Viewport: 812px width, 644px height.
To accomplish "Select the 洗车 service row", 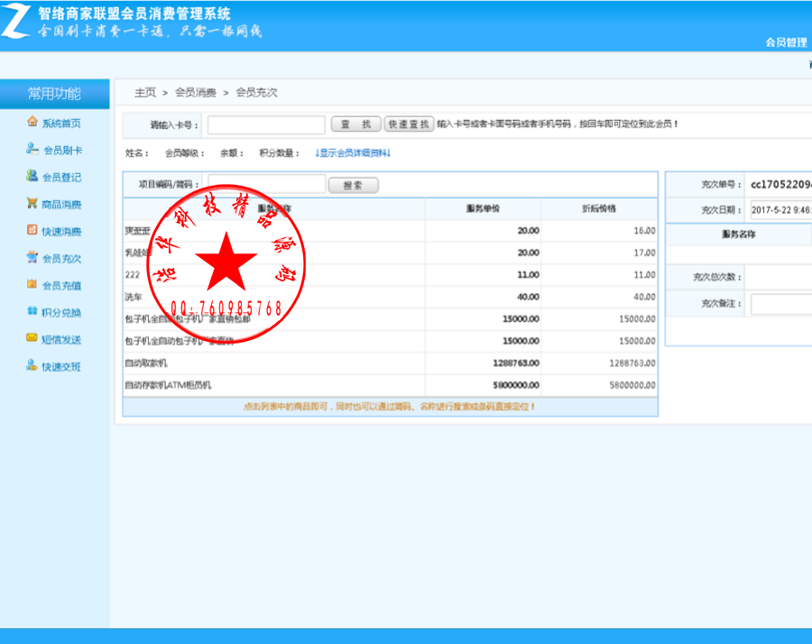I will tap(391, 297).
